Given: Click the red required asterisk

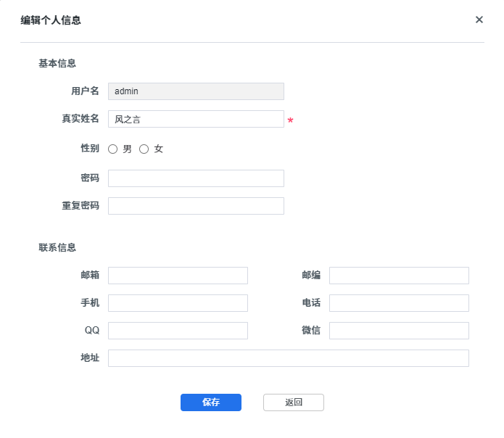Looking at the screenshot, I should (290, 120).
